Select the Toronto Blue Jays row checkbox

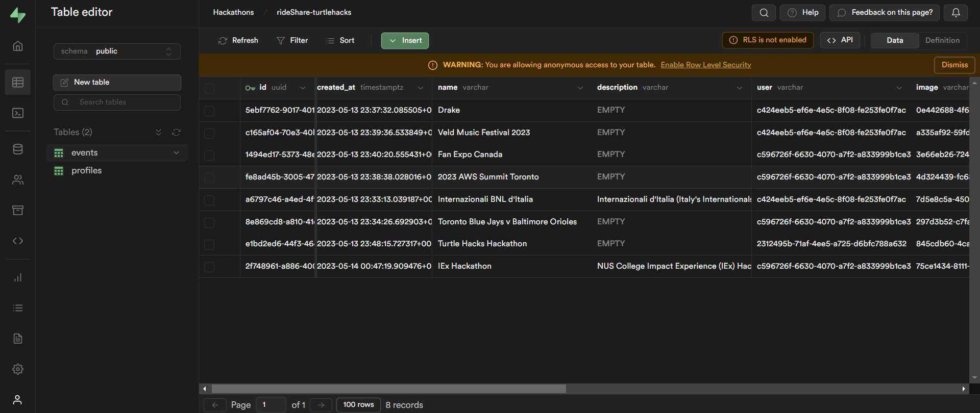pyautogui.click(x=209, y=222)
